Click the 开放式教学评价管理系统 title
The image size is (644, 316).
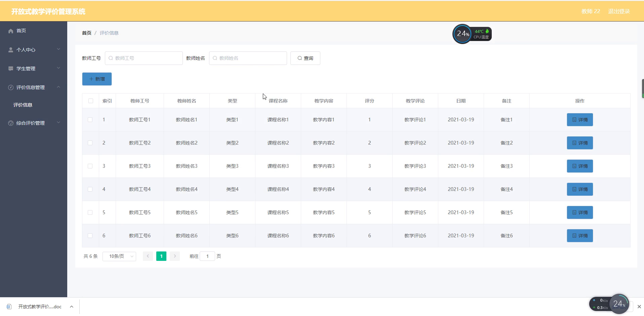click(48, 11)
